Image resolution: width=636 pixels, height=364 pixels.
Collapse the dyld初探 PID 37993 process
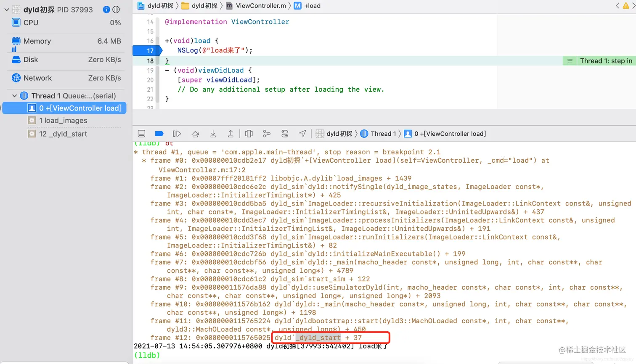coord(6,9)
